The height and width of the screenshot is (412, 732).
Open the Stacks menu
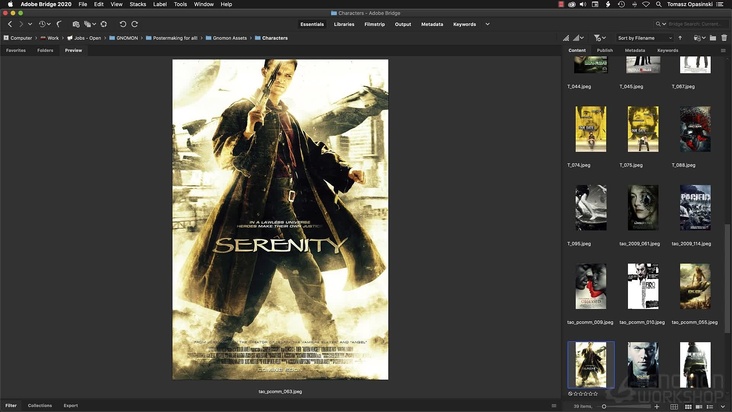[137, 4]
